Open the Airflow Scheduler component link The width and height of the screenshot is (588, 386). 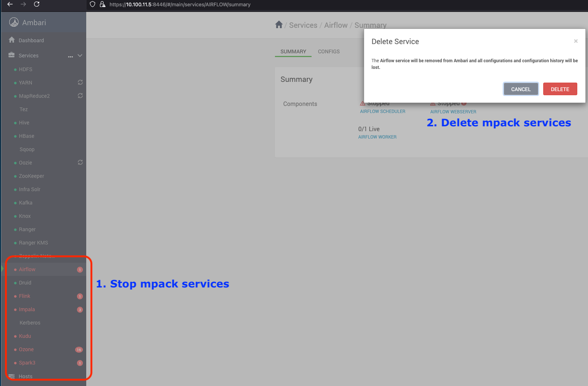click(383, 112)
